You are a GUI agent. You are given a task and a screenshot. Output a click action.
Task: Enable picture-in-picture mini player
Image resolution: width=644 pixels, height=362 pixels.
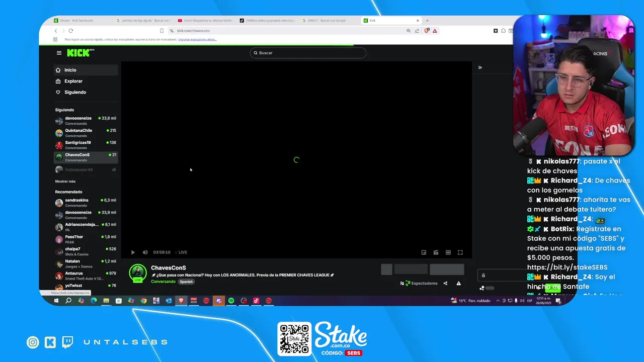pyautogui.click(x=424, y=252)
